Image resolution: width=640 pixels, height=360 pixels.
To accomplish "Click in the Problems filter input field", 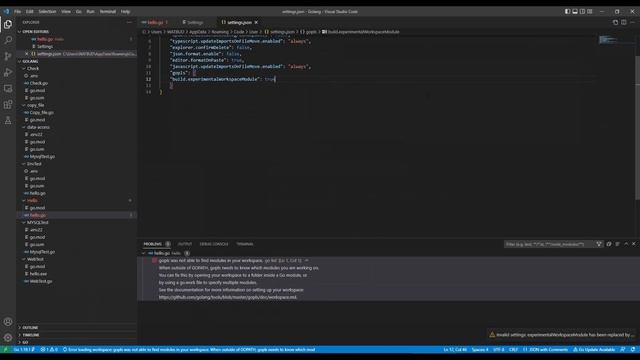I will [x=549, y=244].
